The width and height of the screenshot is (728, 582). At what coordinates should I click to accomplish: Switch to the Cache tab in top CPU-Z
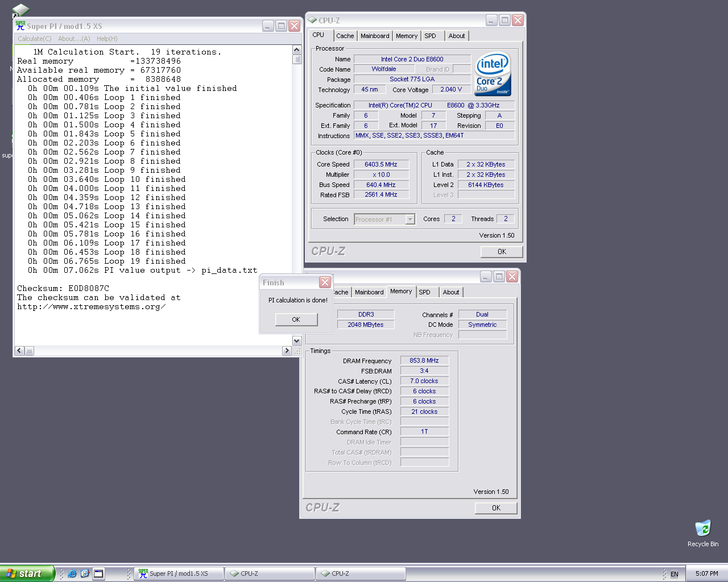(x=345, y=36)
